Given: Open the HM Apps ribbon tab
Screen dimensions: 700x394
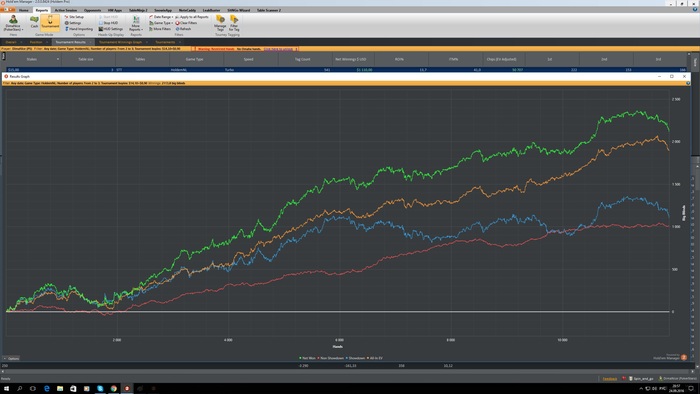Looking at the screenshot, I should point(115,10).
